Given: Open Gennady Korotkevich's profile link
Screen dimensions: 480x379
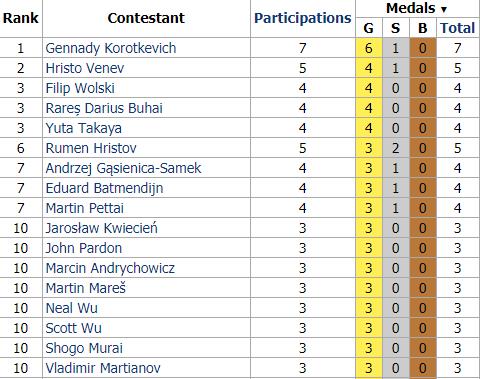Looking at the screenshot, I should pos(111,48).
